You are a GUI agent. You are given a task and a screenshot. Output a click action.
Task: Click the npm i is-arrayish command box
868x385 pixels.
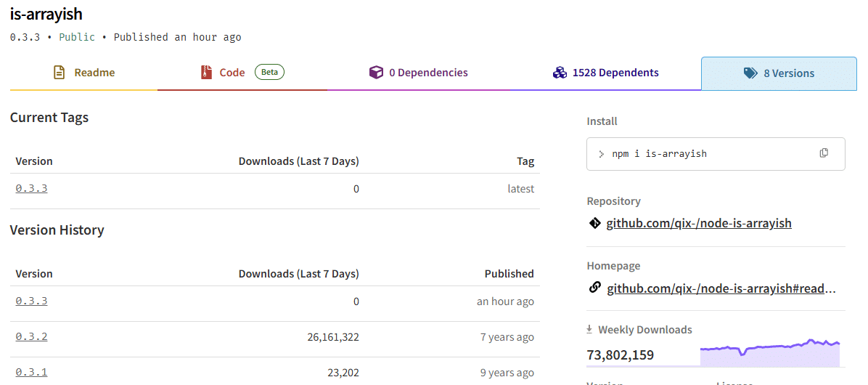[704, 154]
